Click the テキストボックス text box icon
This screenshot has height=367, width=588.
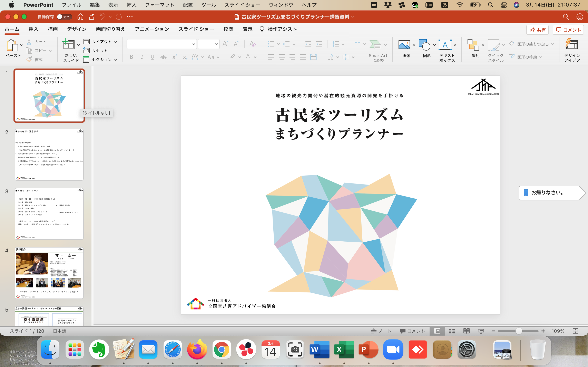(445, 45)
